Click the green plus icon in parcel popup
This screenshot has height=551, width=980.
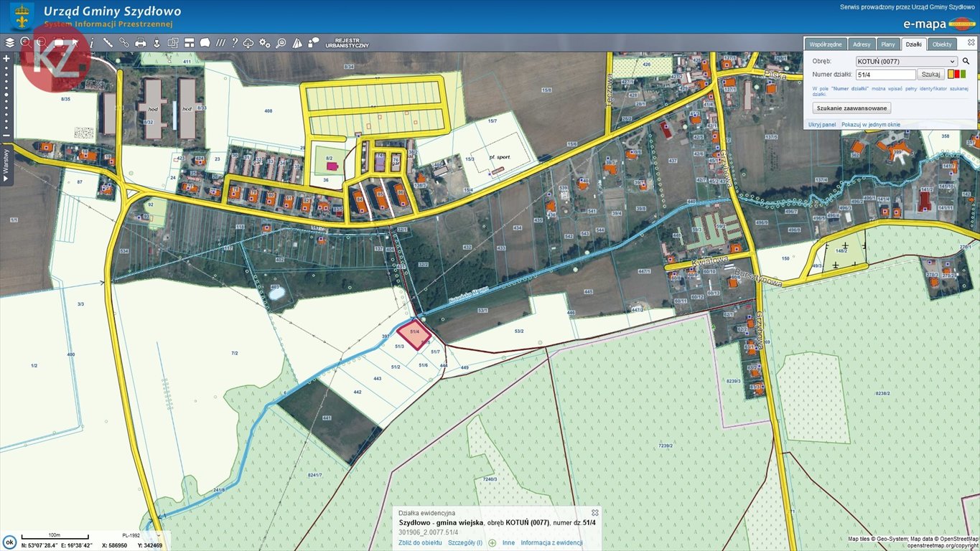click(492, 543)
